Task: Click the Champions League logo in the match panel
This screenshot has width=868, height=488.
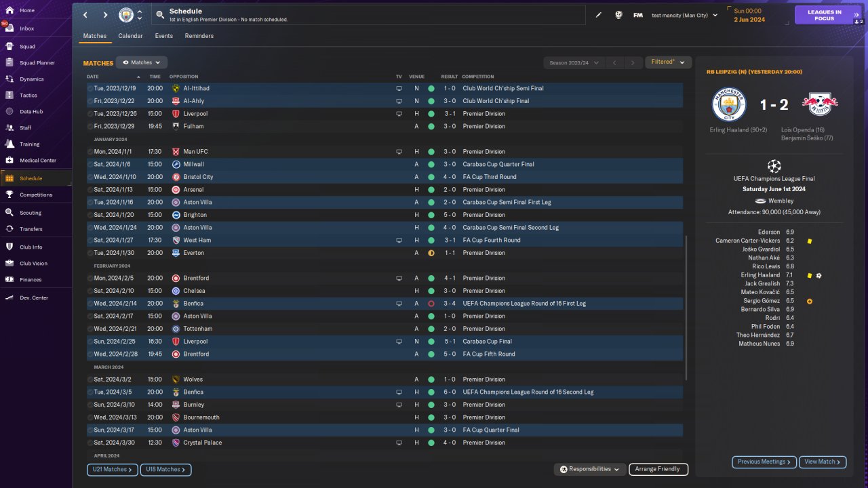Action: pos(774,165)
